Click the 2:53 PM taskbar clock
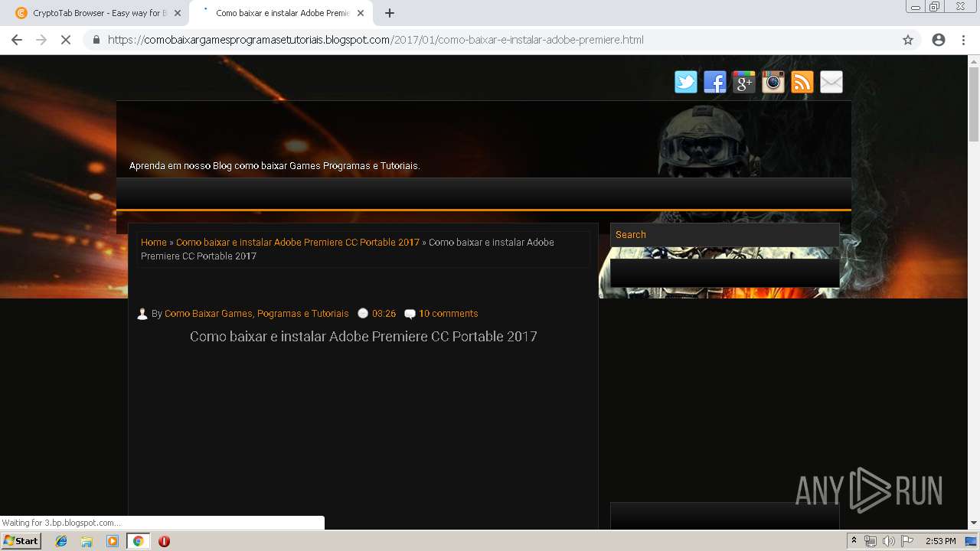980x551 pixels. click(940, 541)
